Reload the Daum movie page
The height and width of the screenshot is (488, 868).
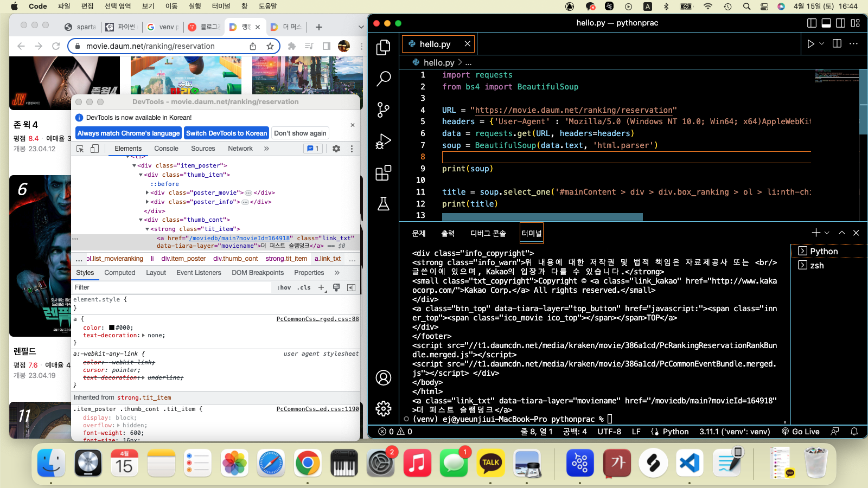(56, 46)
